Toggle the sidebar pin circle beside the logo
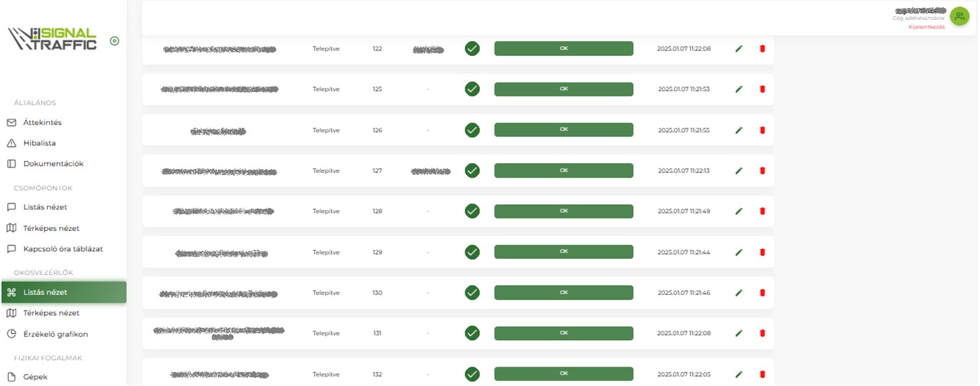 tap(115, 41)
